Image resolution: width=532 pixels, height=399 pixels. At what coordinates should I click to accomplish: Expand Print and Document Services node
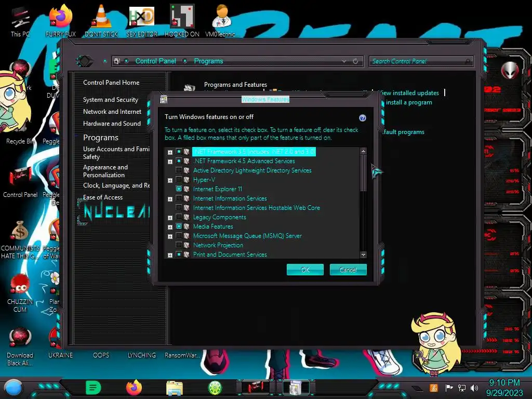pos(170,255)
